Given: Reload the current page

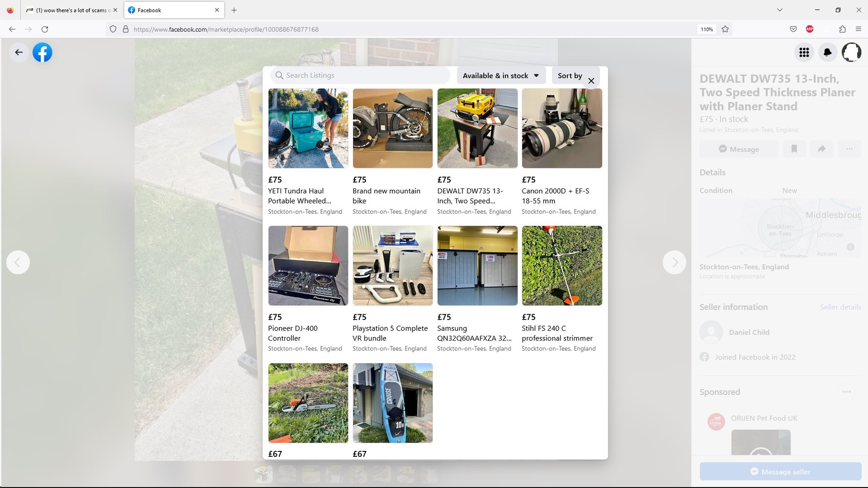Looking at the screenshot, I should coord(45,29).
